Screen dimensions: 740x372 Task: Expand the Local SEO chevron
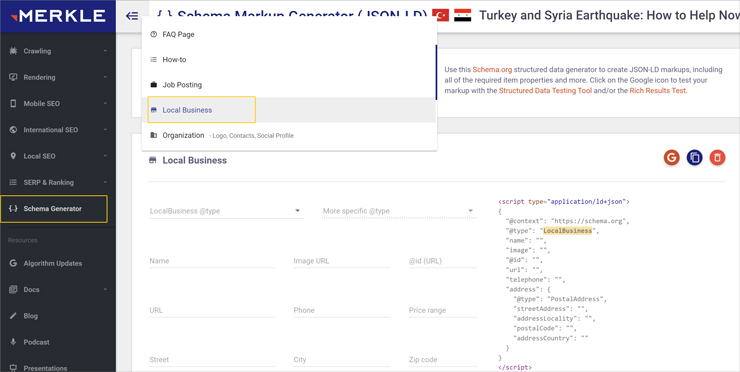[105, 156]
